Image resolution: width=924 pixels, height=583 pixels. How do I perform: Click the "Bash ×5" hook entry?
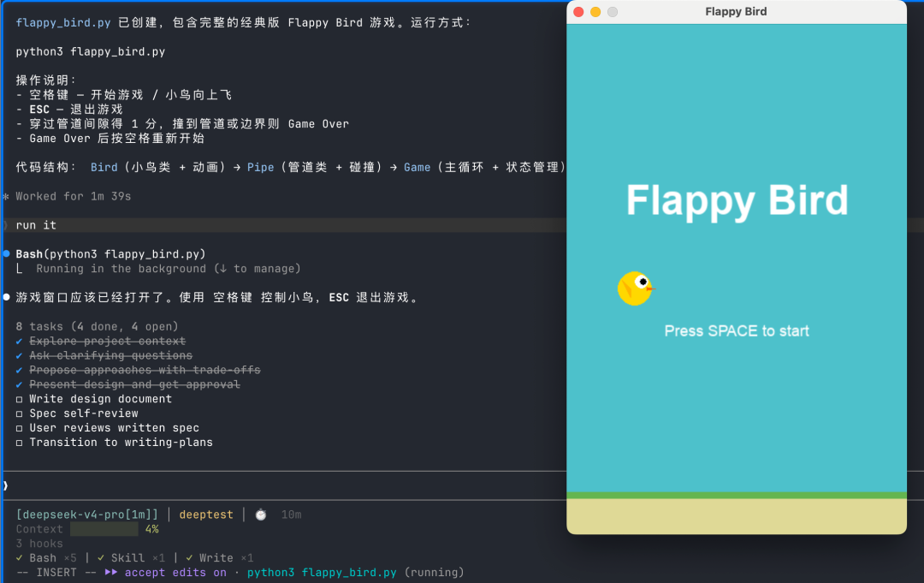46,557
